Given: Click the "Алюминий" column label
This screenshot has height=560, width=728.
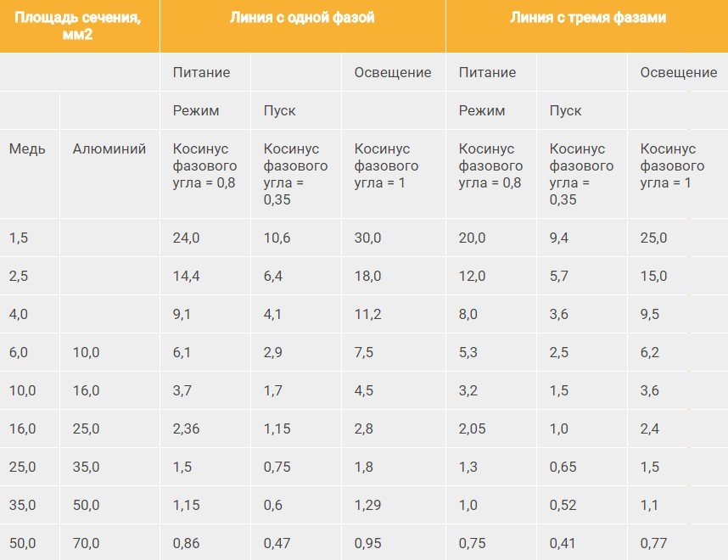Looking at the screenshot, I should pyautogui.click(x=109, y=149).
